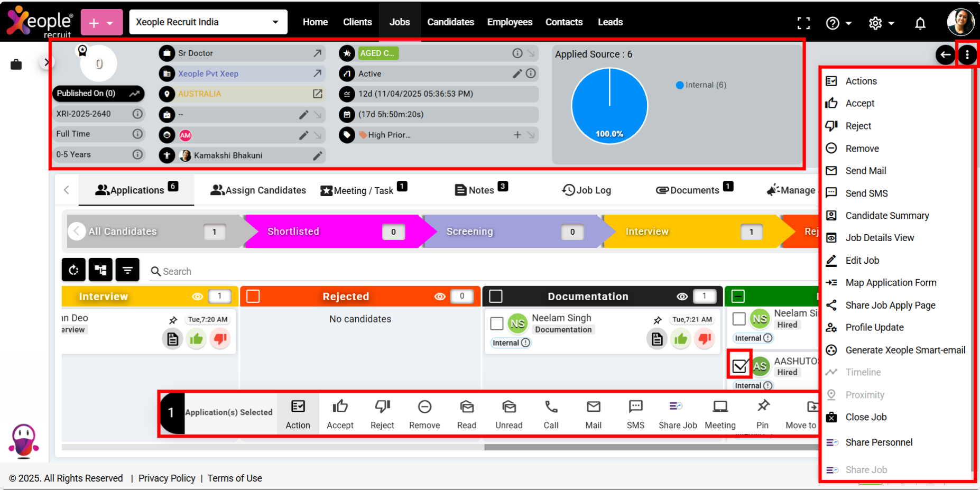Click SMS in the bottom selection bar
Image resolution: width=980 pixels, height=490 pixels.
tap(635, 414)
